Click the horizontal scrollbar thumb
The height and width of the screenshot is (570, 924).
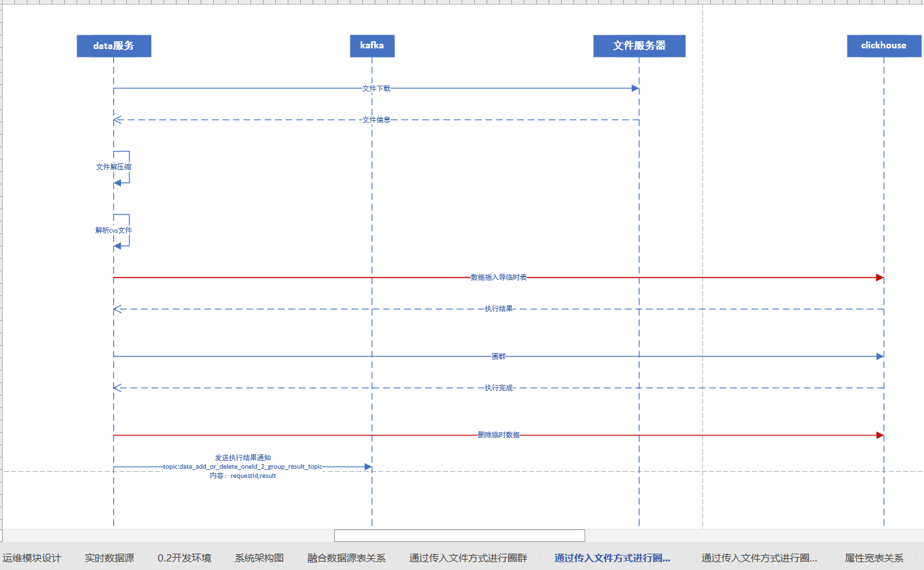point(460,535)
